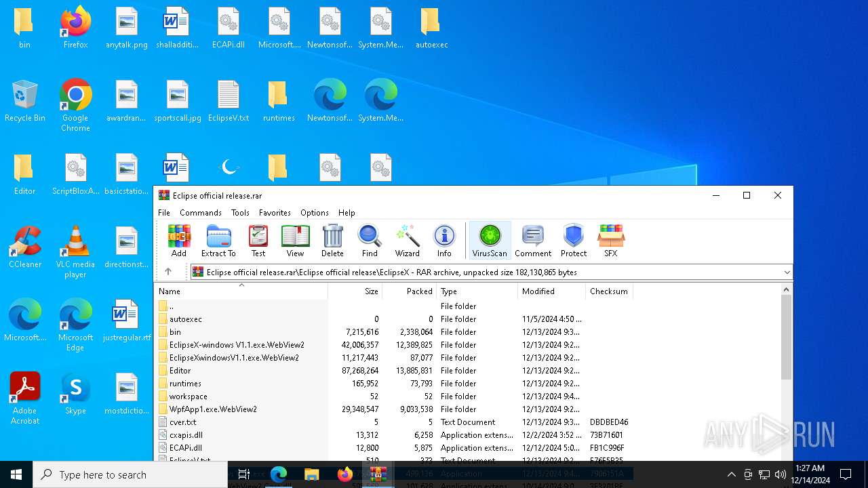Image resolution: width=868 pixels, height=488 pixels.
Task: Open the Find tool in WinRAR
Action: click(x=370, y=241)
